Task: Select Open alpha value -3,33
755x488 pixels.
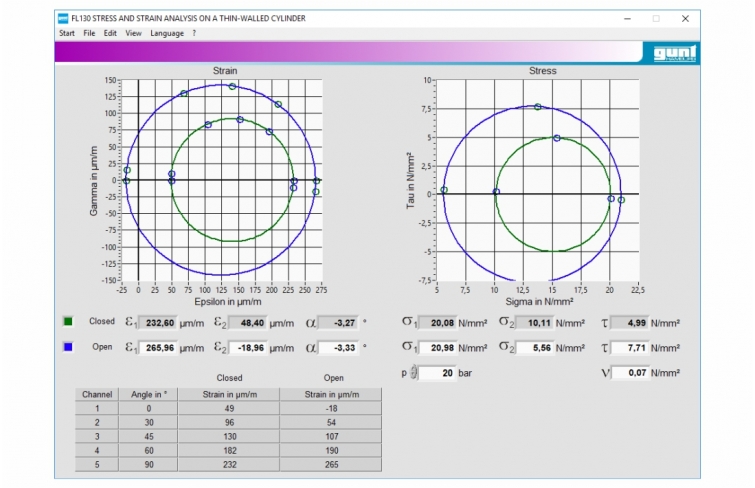Action: 338,348
